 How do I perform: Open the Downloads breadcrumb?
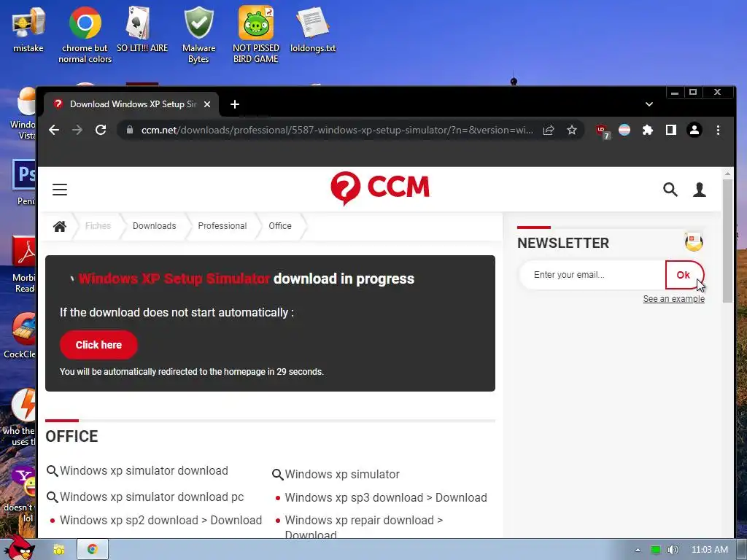tap(155, 226)
